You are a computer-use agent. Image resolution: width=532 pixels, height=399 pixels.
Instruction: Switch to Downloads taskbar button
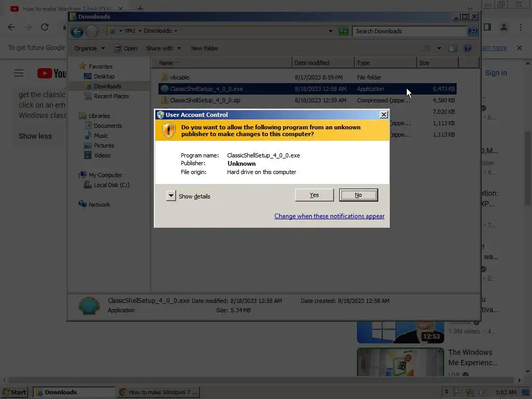[x=74, y=392]
